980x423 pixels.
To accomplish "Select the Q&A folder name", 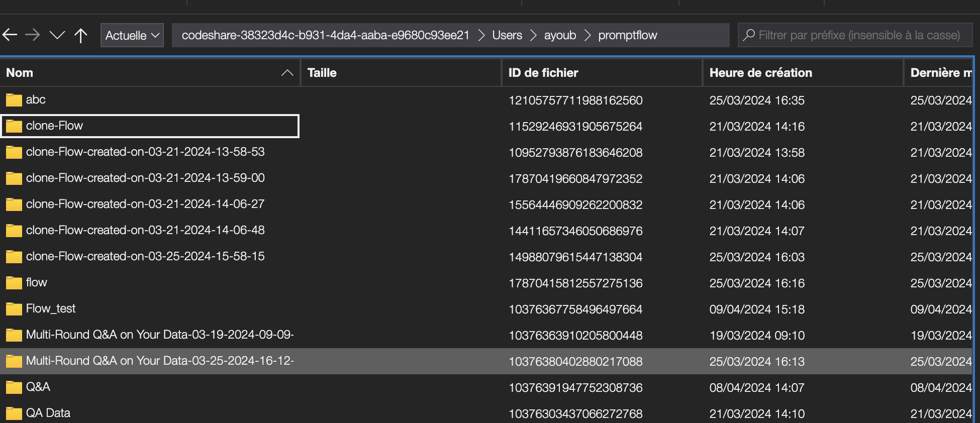I will click(38, 387).
